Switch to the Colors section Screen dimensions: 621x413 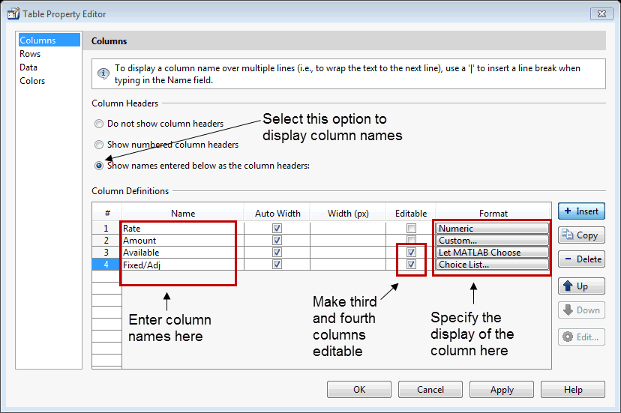[33, 82]
